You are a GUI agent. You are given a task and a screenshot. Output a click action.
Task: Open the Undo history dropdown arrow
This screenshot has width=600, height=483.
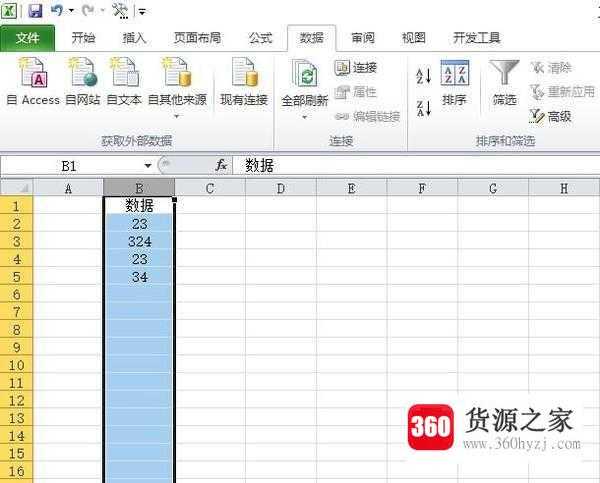coord(71,11)
